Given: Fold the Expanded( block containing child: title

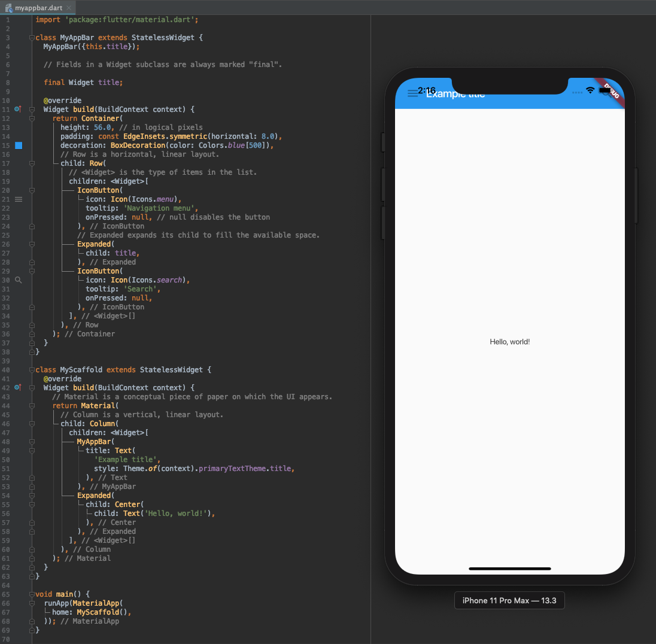Looking at the screenshot, I should [32, 244].
